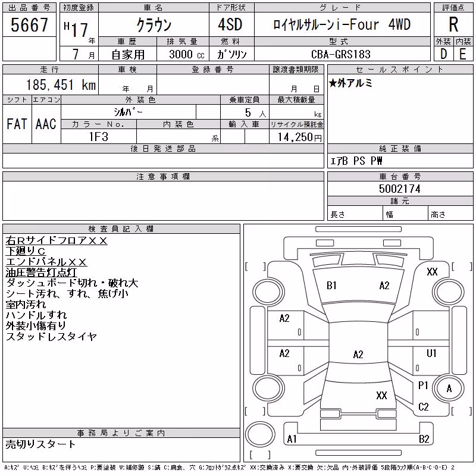Click the damage code legend line

229,468
